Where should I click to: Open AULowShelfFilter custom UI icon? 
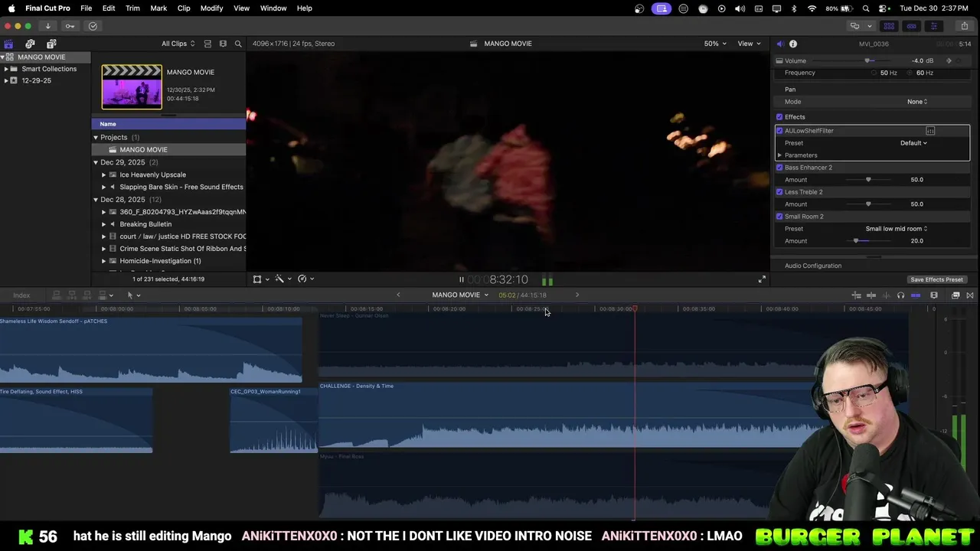click(930, 131)
